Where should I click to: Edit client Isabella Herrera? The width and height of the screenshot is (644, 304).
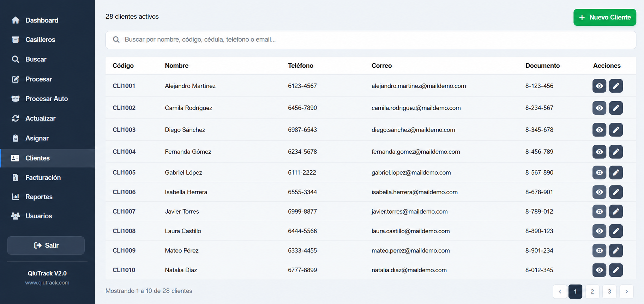[616, 192]
